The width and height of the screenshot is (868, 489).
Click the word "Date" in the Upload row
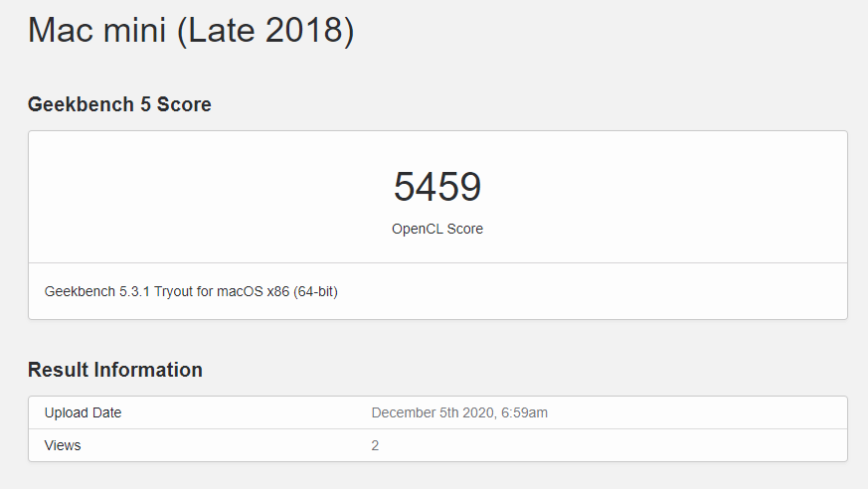point(105,412)
